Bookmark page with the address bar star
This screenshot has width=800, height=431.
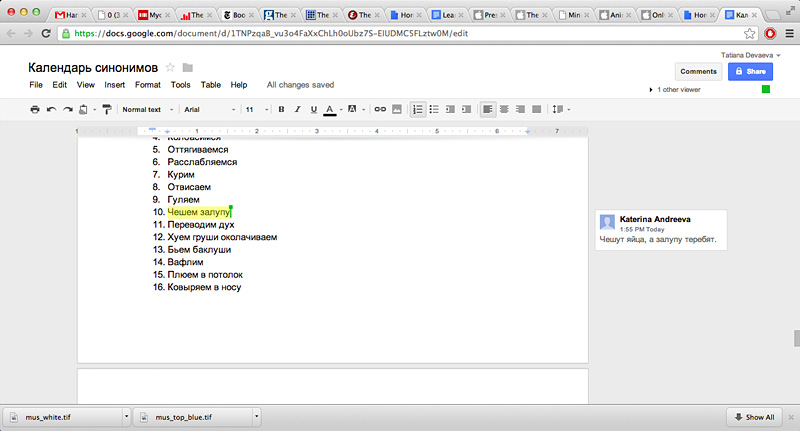tap(749, 33)
